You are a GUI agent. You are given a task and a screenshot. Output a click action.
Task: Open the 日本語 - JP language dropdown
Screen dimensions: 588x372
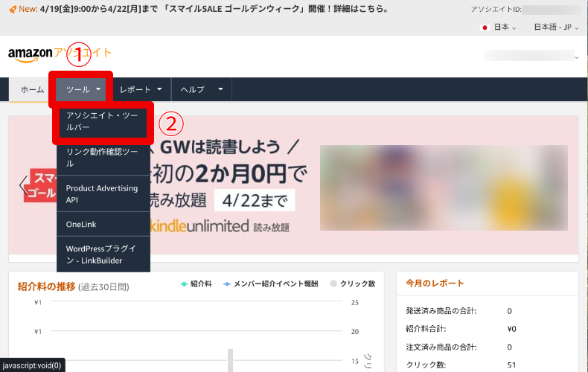click(x=556, y=27)
